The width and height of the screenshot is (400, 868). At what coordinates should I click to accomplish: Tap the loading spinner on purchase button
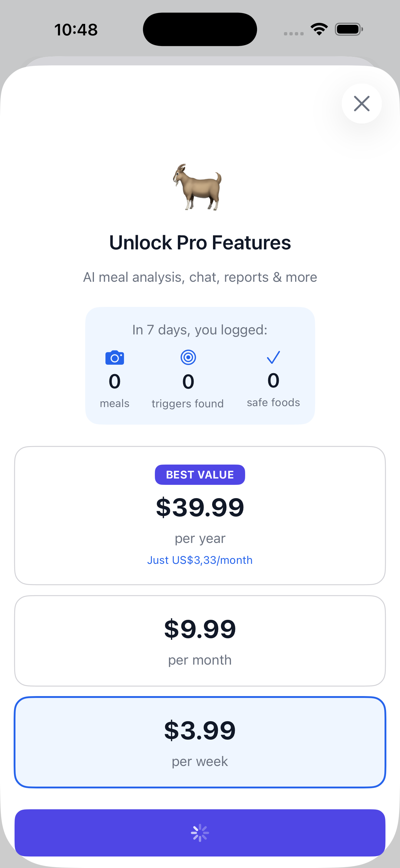tap(200, 833)
